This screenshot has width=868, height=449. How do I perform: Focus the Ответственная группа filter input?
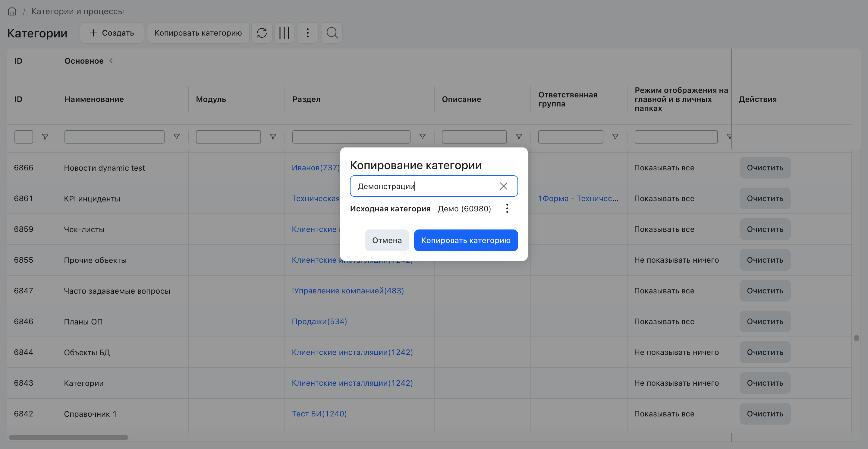571,137
